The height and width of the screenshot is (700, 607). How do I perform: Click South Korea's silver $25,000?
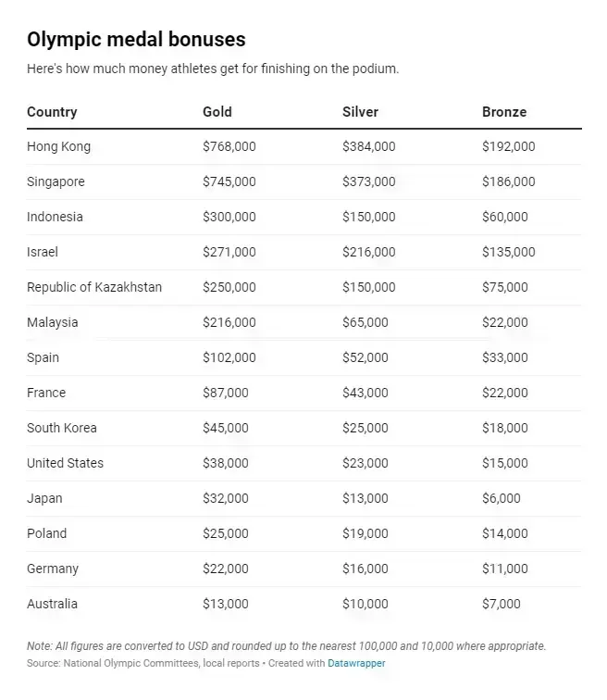pos(365,428)
